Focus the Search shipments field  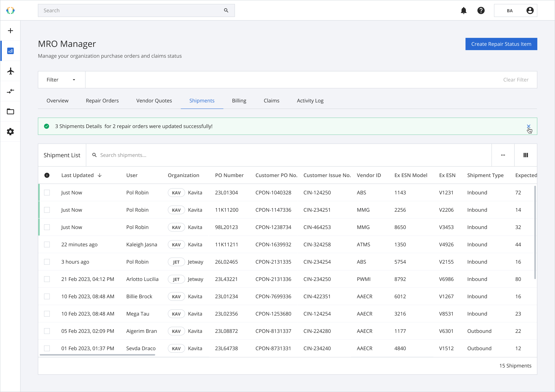(x=289, y=155)
